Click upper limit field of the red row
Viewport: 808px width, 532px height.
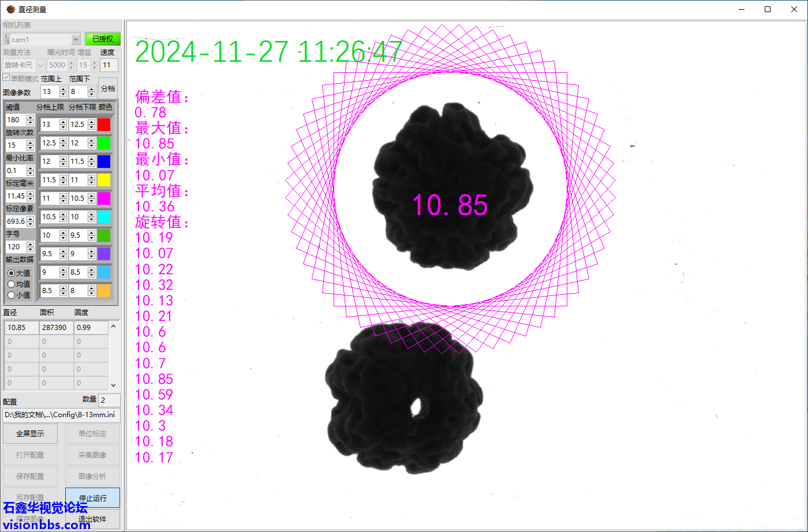point(50,125)
